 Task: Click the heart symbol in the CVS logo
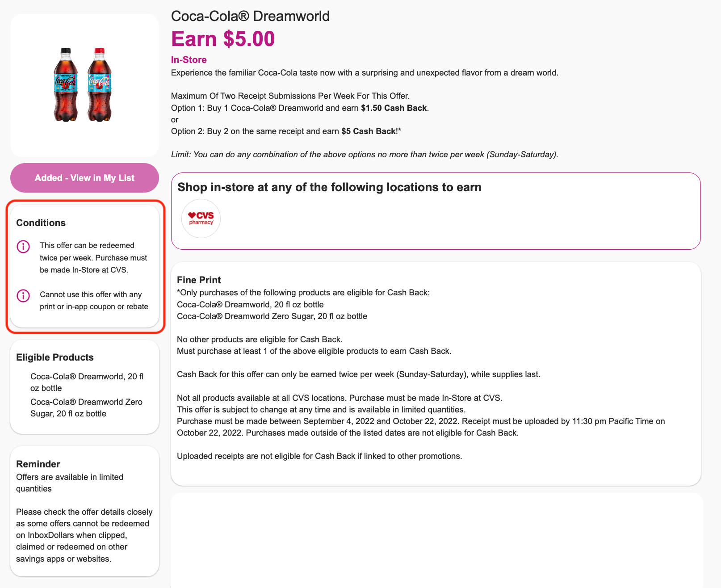click(x=192, y=215)
